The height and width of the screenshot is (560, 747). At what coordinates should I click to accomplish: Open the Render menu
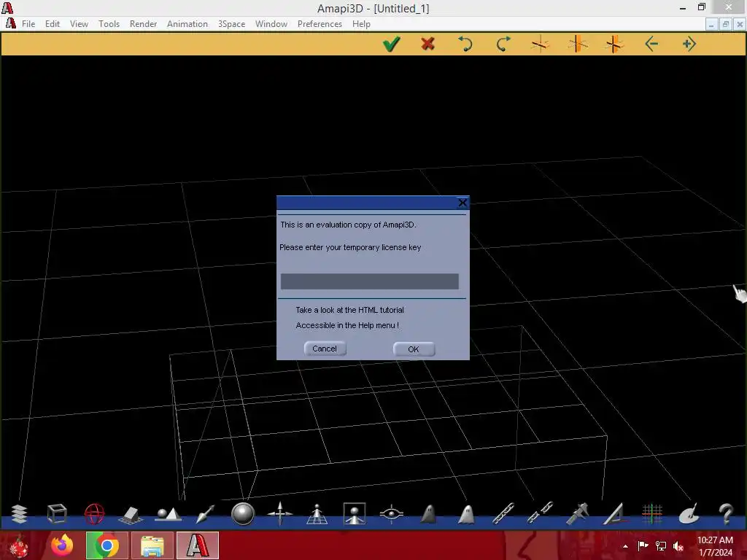pos(144,24)
